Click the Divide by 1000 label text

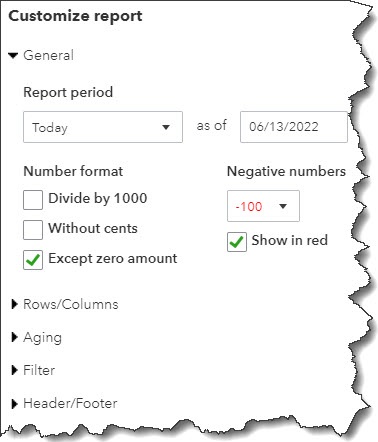(98, 198)
